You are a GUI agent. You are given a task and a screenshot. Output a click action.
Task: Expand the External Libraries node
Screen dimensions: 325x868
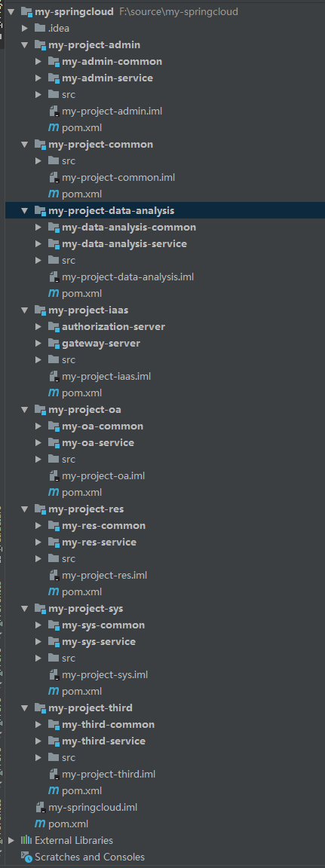11,840
